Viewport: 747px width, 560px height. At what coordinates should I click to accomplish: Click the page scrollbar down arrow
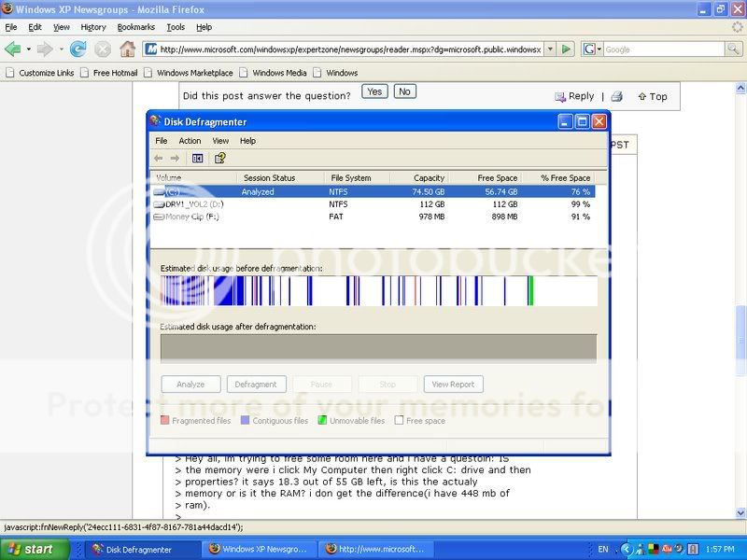pos(740,512)
